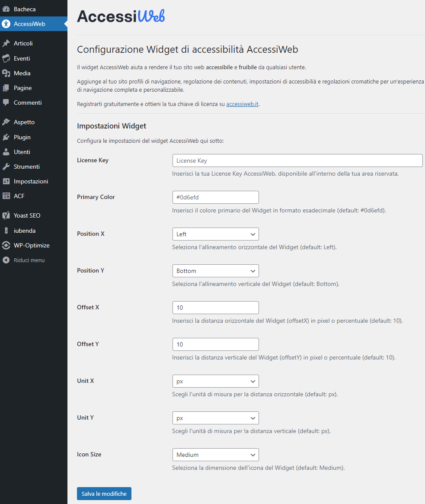Go to the Pagine menu item
Image resolution: width=425 pixels, height=504 pixels.
click(x=22, y=88)
